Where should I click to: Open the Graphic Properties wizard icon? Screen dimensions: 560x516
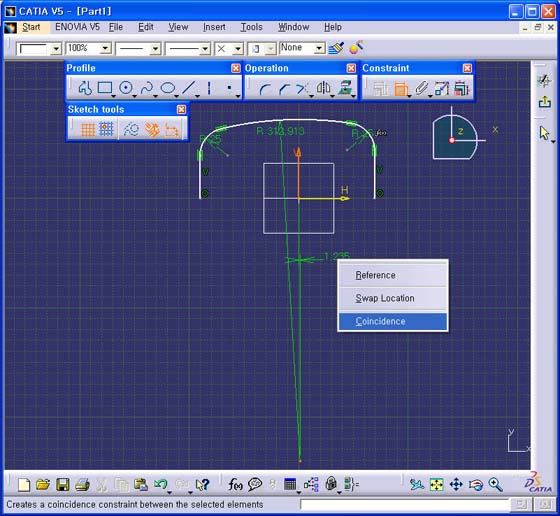(356, 47)
